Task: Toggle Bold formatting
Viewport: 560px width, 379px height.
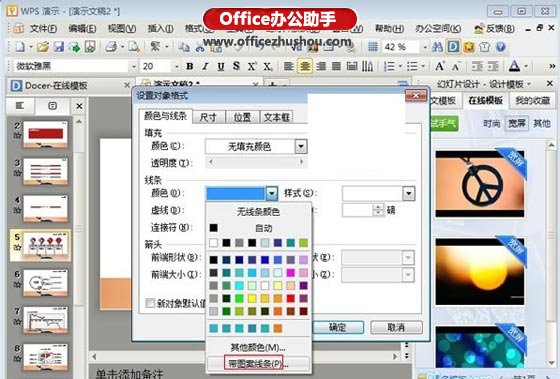Action: (190, 66)
